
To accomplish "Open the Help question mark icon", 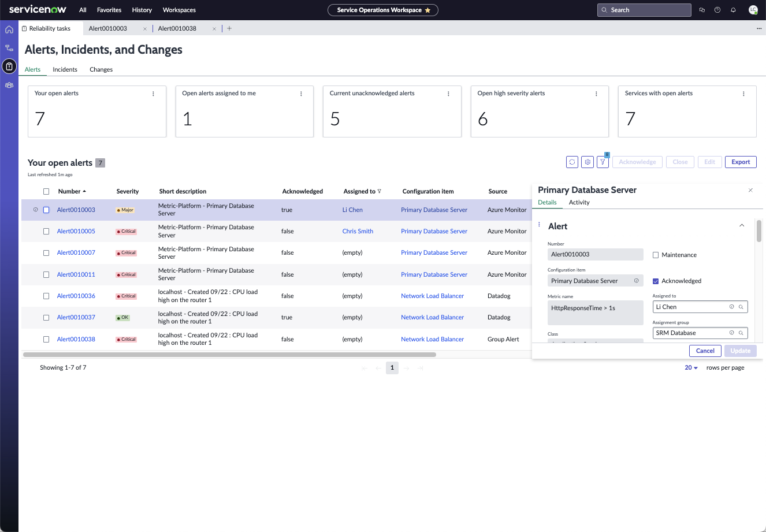I will [717, 10].
